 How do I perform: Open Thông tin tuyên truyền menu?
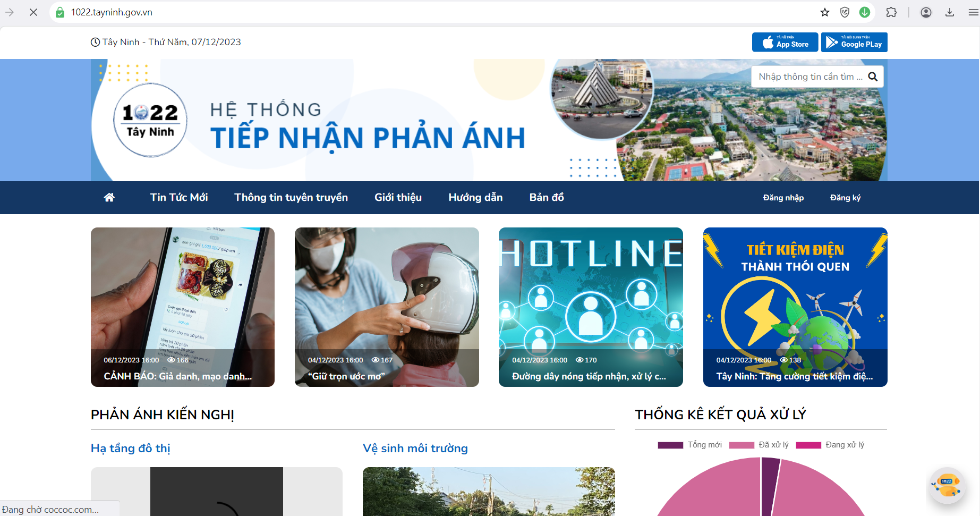pyautogui.click(x=291, y=197)
